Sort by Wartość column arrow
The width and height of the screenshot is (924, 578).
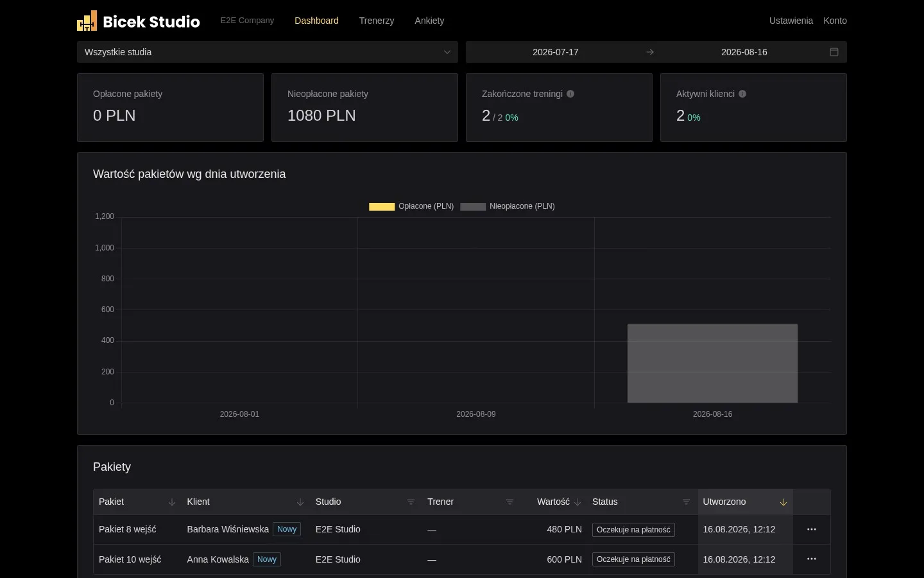[x=577, y=502]
